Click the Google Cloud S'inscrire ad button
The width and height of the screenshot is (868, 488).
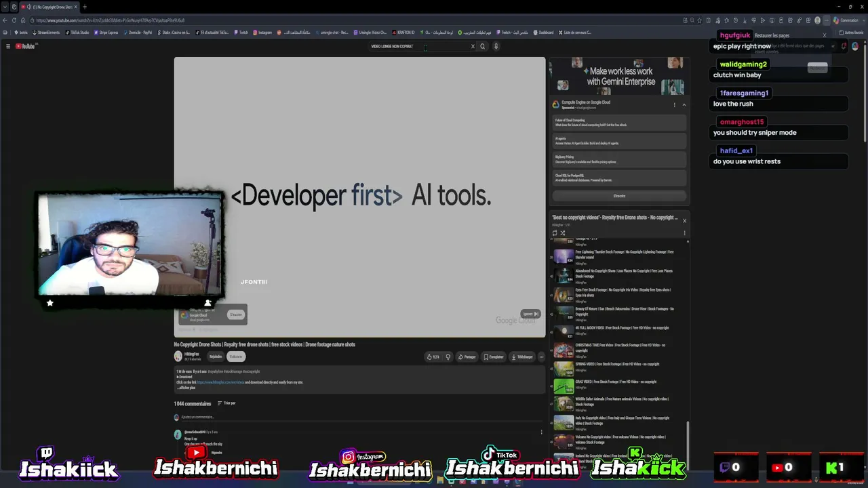[236, 314]
